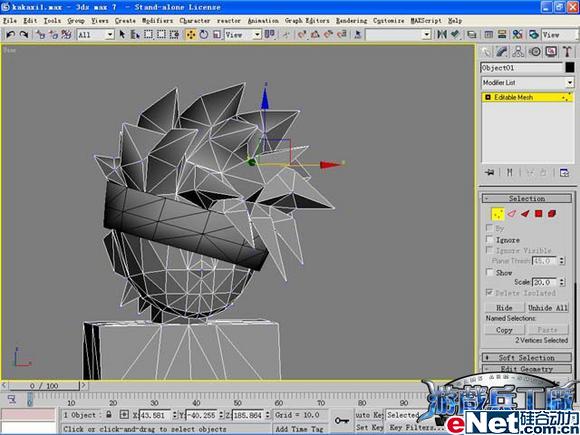Enable the Show Normals checkbox
The height and width of the screenshot is (435, 580).
tap(489, 272)
